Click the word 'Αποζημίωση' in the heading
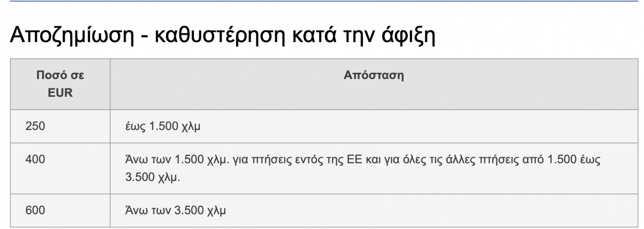 pyautogui.click(x=72, y=35)
